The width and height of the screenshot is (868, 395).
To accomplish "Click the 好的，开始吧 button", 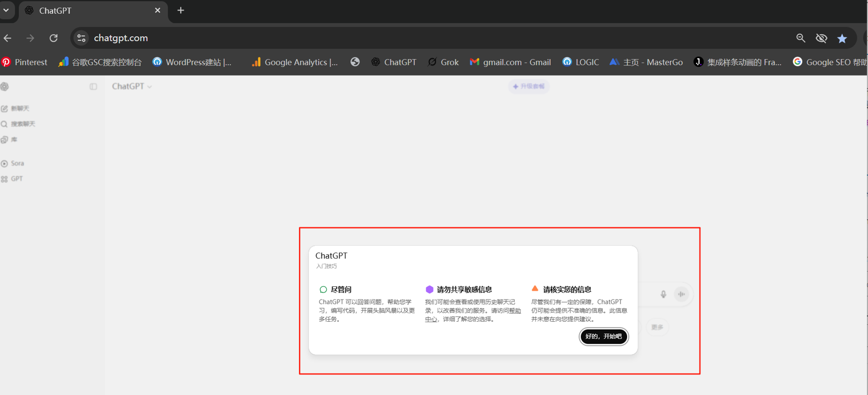I will tap(603, 336).
